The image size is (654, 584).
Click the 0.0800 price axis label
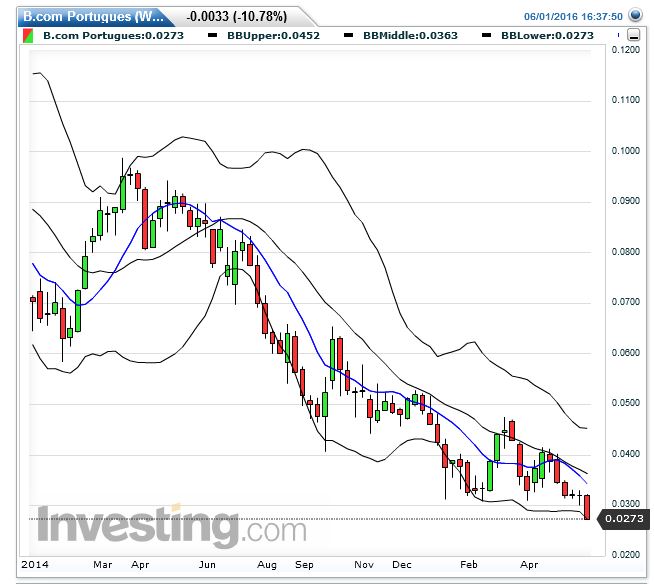click(626, 252)
